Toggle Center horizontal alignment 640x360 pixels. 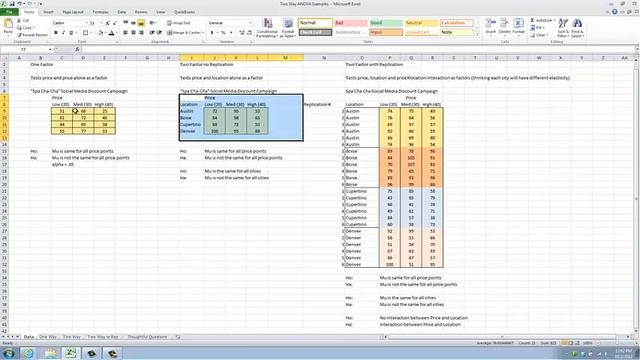[133, 33]
